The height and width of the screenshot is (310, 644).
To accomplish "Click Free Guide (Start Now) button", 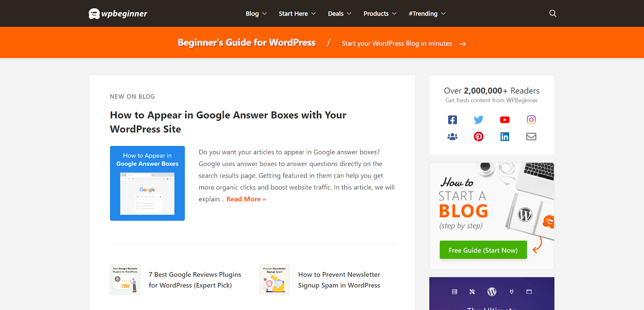I will 483,250.
